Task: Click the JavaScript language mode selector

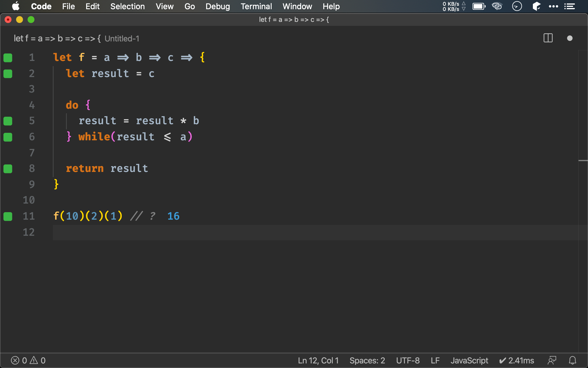Action: [469, 361]
